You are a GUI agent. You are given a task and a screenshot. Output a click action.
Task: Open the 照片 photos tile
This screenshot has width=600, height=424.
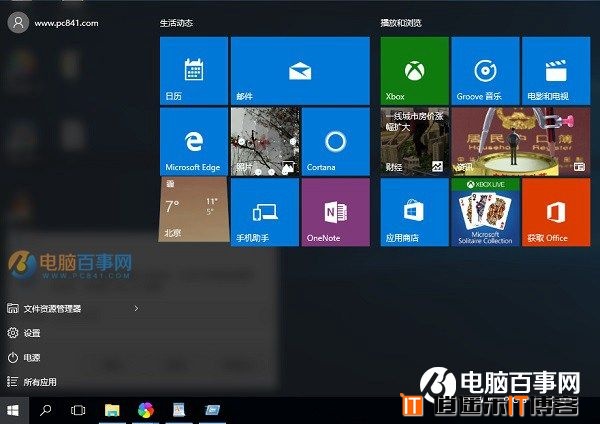265,142
